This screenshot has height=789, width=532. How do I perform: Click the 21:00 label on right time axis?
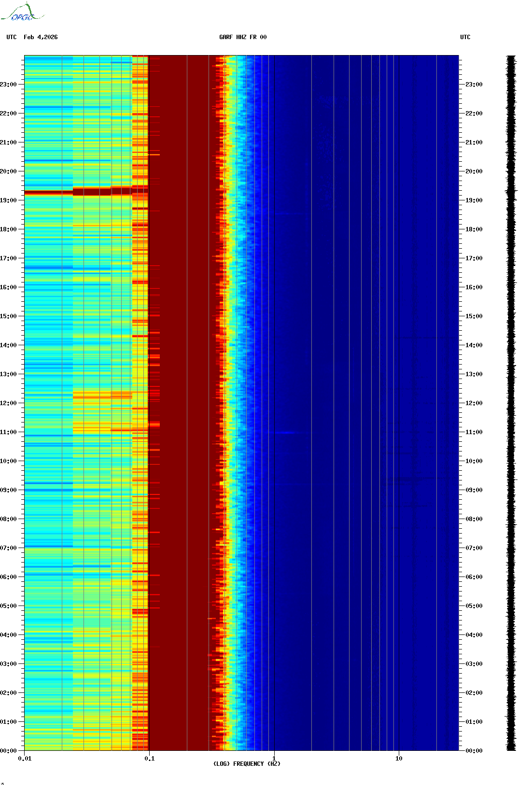[474, 142]
